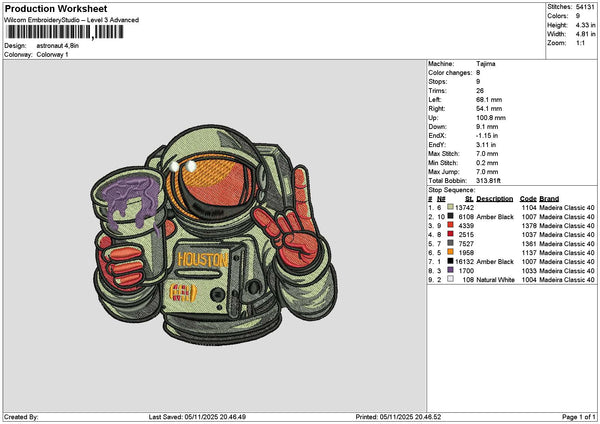Select the Trims value '26'
Viewport: 600px width, 424px height.
pos(480,91)
